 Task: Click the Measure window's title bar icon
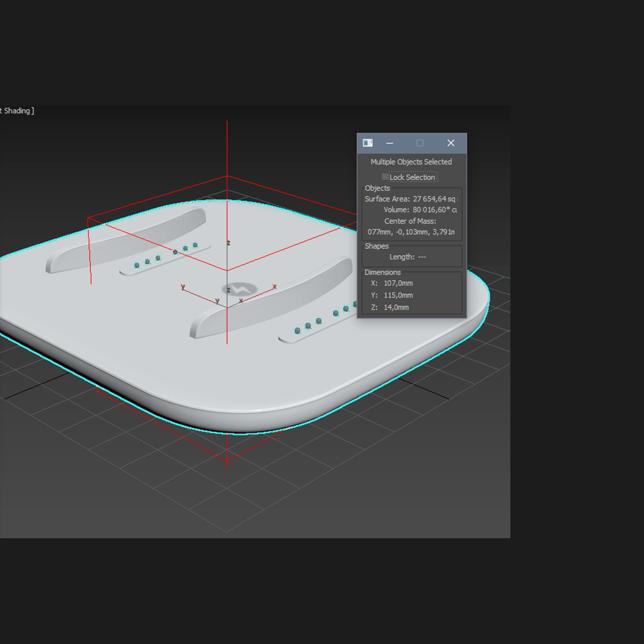[368, 143]
